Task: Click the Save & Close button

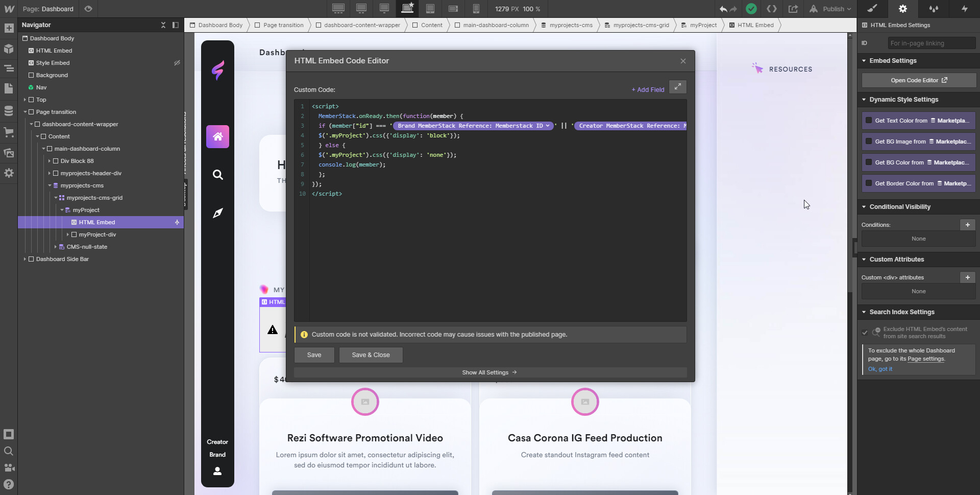Action: (x=371, y=355)
